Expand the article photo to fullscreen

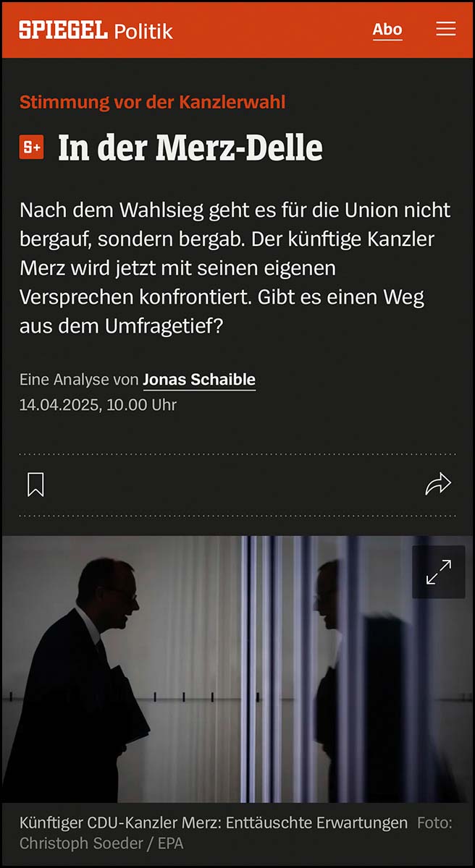point(438,571)
